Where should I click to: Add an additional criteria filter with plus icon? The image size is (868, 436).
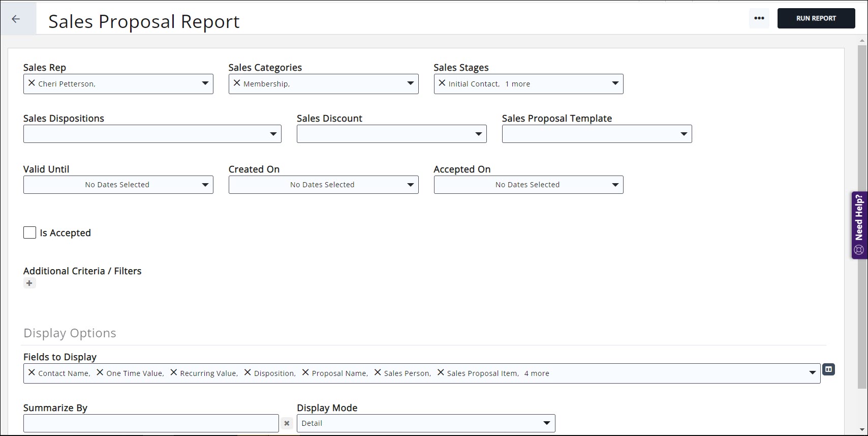pyautogui.click(x=29, y=283)
